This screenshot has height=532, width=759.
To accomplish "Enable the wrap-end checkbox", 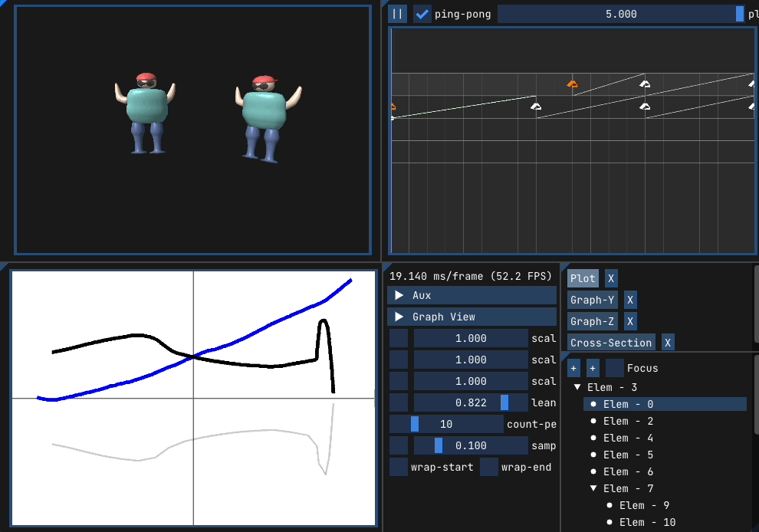I will tap(489, 467).
